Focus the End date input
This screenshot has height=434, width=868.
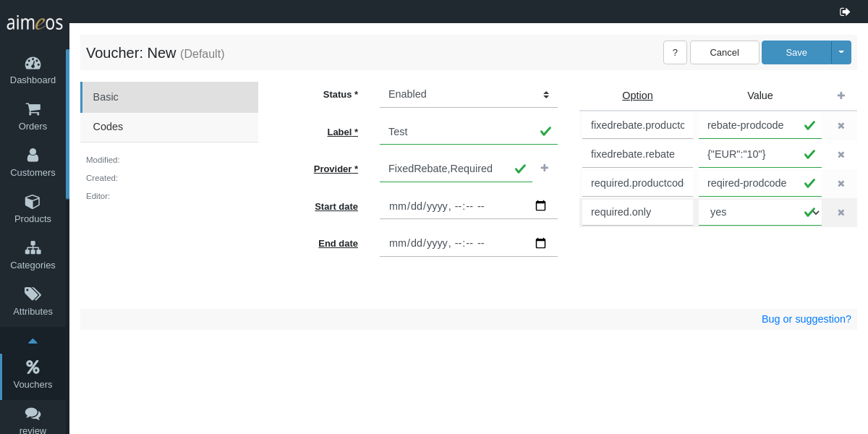click(469, 243)
